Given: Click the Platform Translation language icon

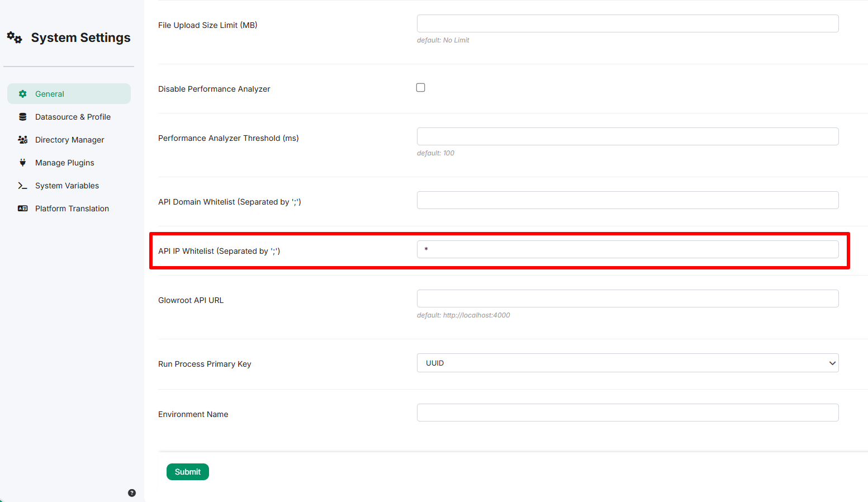Looking at the screenshot, I should pyautogui.click(x=22, y=209).
